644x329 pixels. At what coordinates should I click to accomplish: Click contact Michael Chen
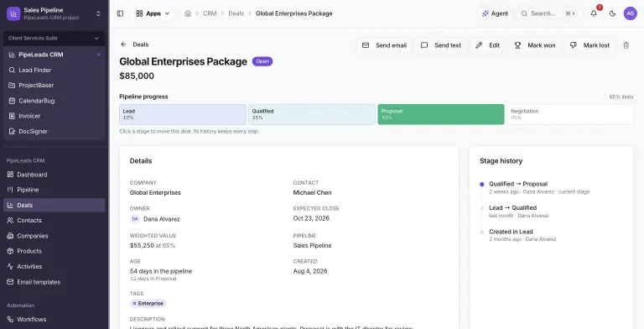pos(312,192)
